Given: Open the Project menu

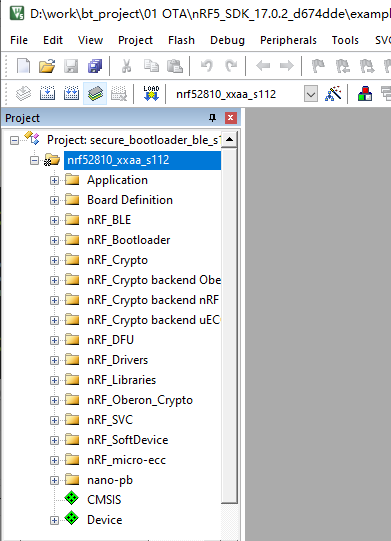Looking at the screenshot, I should (135, 40).
